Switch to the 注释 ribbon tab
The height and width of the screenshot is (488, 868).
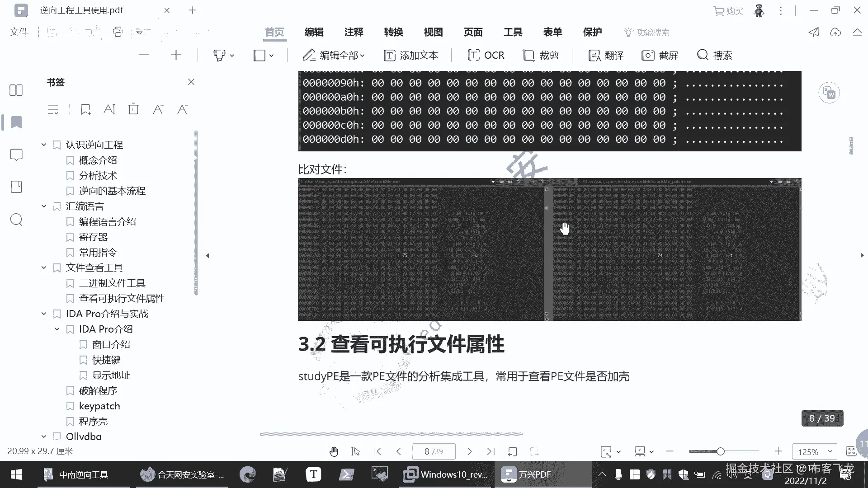tap(354, 32)
